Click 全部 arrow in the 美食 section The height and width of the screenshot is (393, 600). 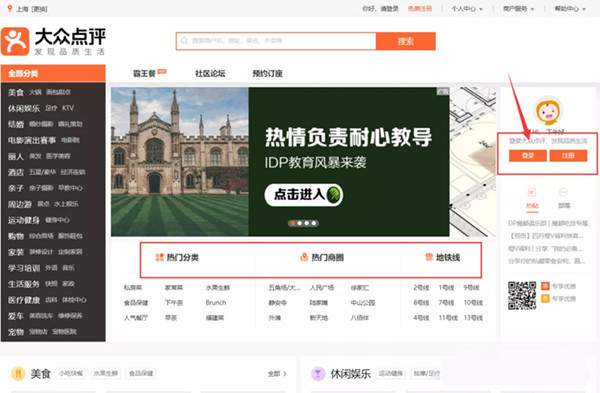coord(277,373)
